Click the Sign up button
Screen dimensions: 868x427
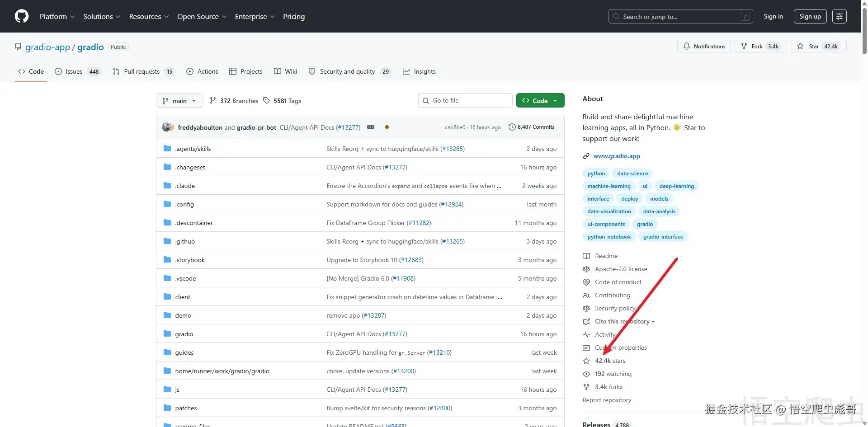coord(810,16)
